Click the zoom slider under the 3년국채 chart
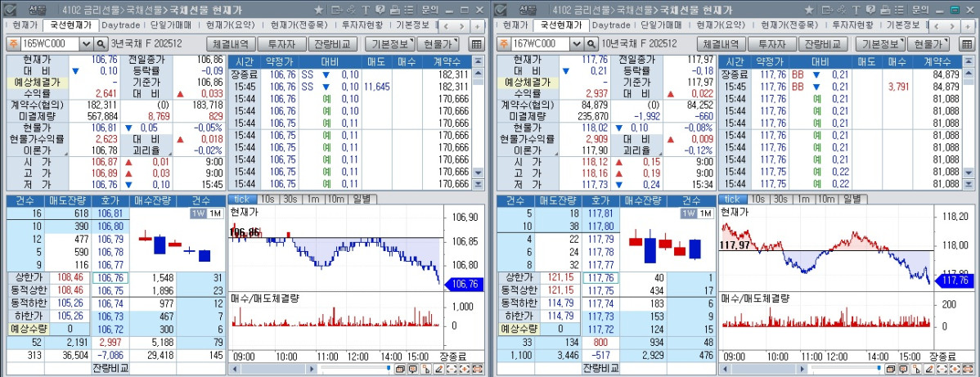The height and width of the screenshot is (377, 980). 356,368
